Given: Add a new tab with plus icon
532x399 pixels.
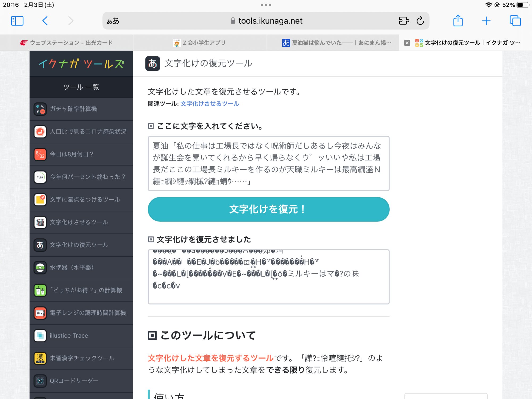Looking at the screenshot, I should [486, 21].
